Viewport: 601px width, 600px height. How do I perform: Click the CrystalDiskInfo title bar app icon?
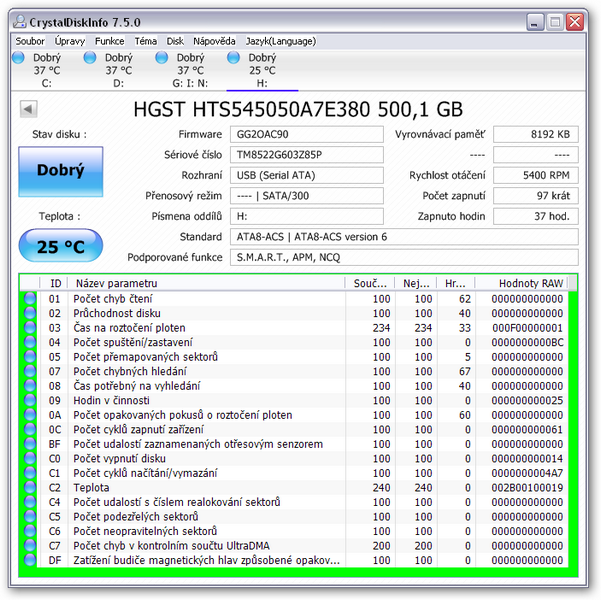(20, 22)
